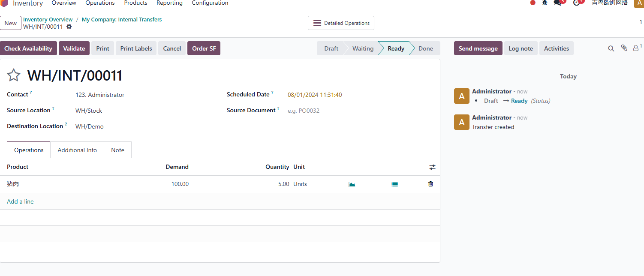
Task: Expand the Operations top menu
Action: [x=100, y=3]
